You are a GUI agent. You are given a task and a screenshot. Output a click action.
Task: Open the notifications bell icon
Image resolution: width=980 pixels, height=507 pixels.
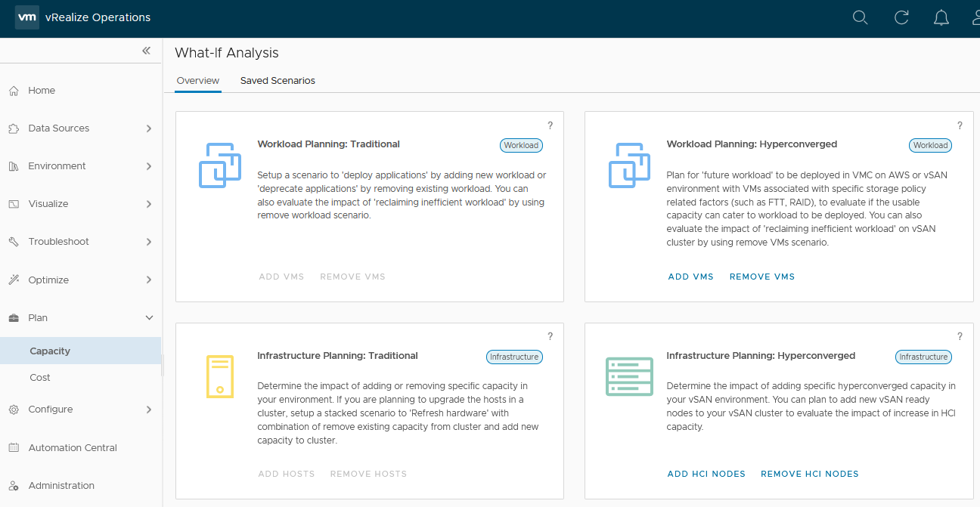(941, 17)
